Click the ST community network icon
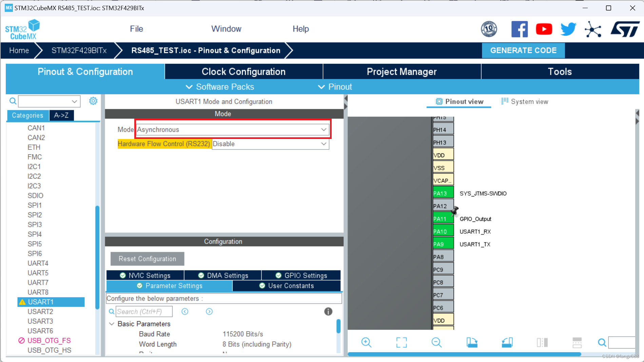 [x=593, y=29]
